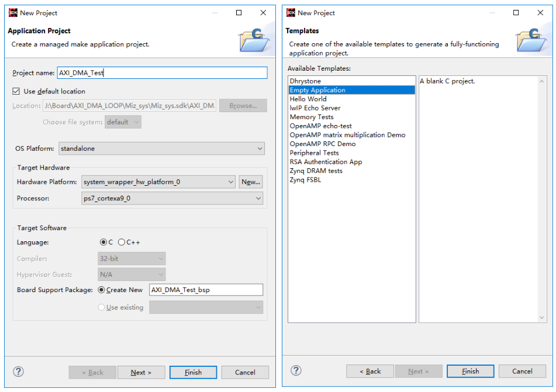
Task: Click Finish in Application Project dialog
Action: tap(193, 372)
